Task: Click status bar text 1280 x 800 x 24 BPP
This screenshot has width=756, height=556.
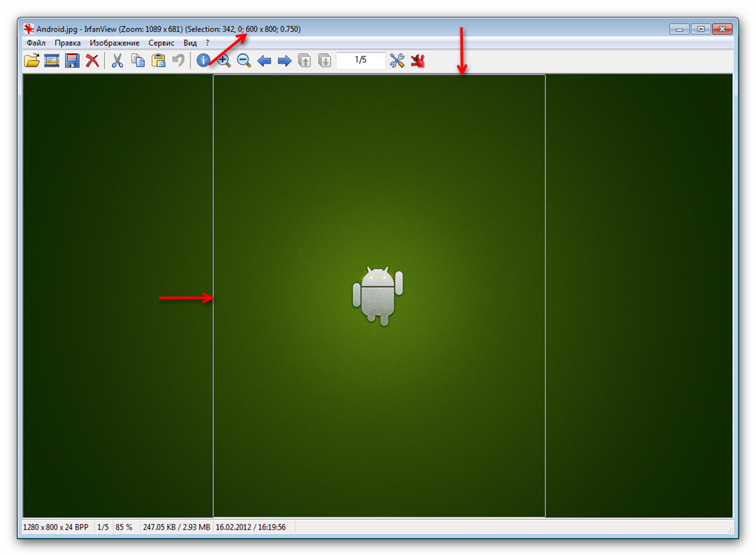Action: coord(55,527)
